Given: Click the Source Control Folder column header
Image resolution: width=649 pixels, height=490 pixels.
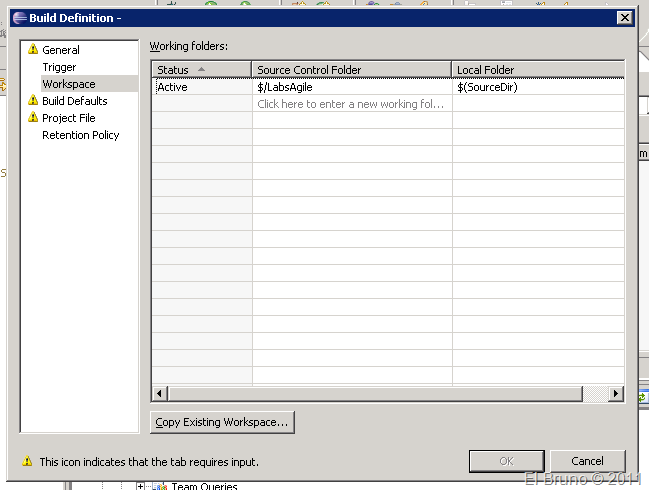Looking at the screenshot, I should (x=350, y=69).
